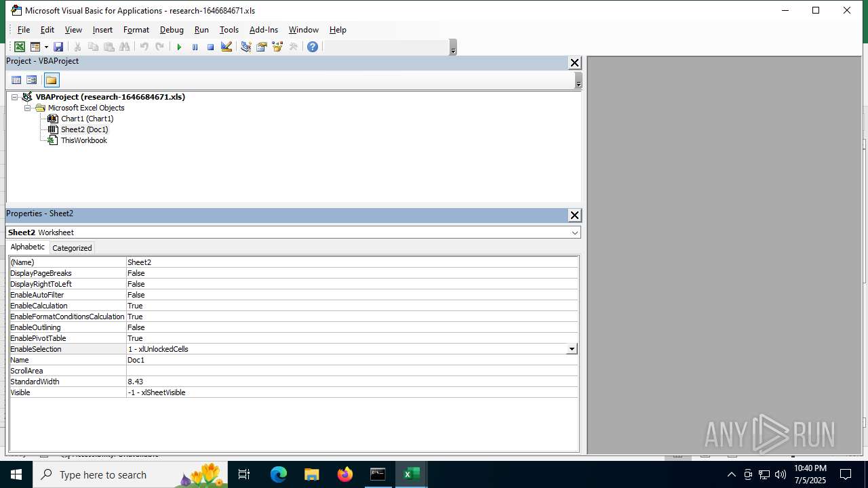
Task: Click the taskbar search box
Action: pos(130,474)
